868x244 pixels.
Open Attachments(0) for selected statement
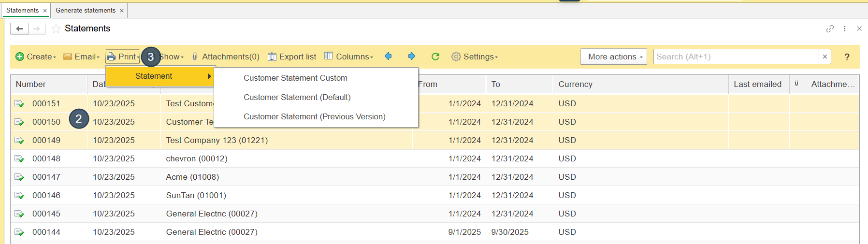pos(226,57)
